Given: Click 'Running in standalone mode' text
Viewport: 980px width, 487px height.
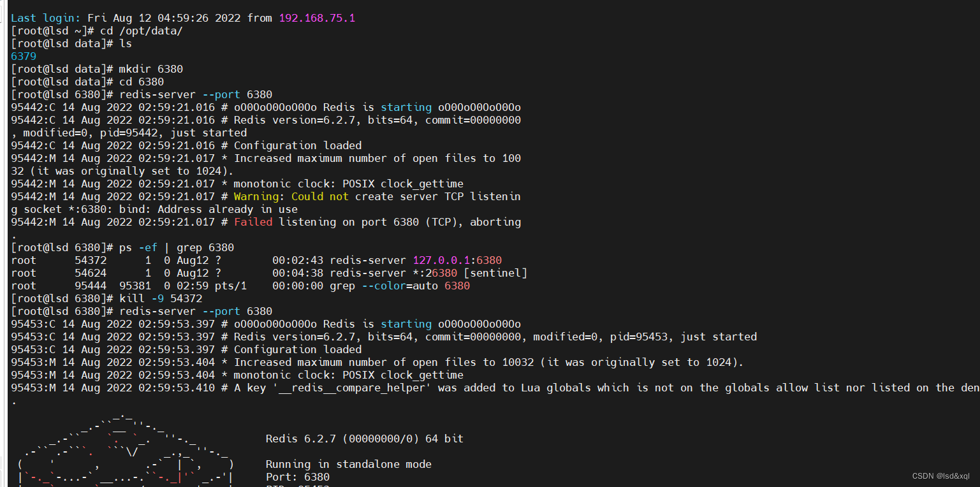Looking at the screenshot, I should (x=349, y=464).
